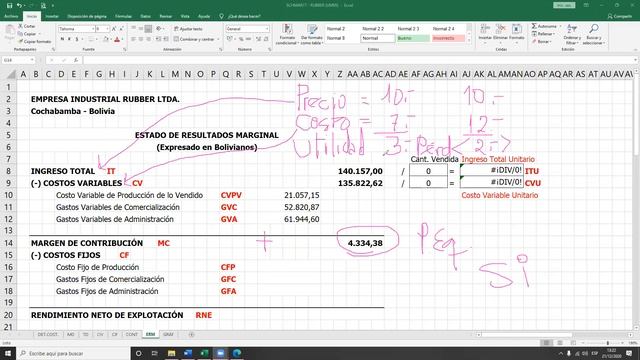Viewport: 640px width, 360px height.
Task: Click the decrease indent icon
Action: coord(159,39)
